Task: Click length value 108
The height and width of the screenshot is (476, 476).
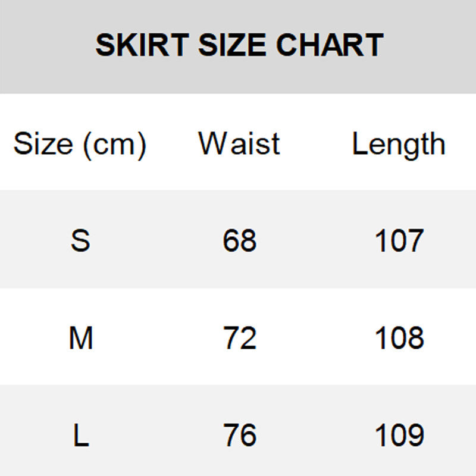Action: (399, 339)
